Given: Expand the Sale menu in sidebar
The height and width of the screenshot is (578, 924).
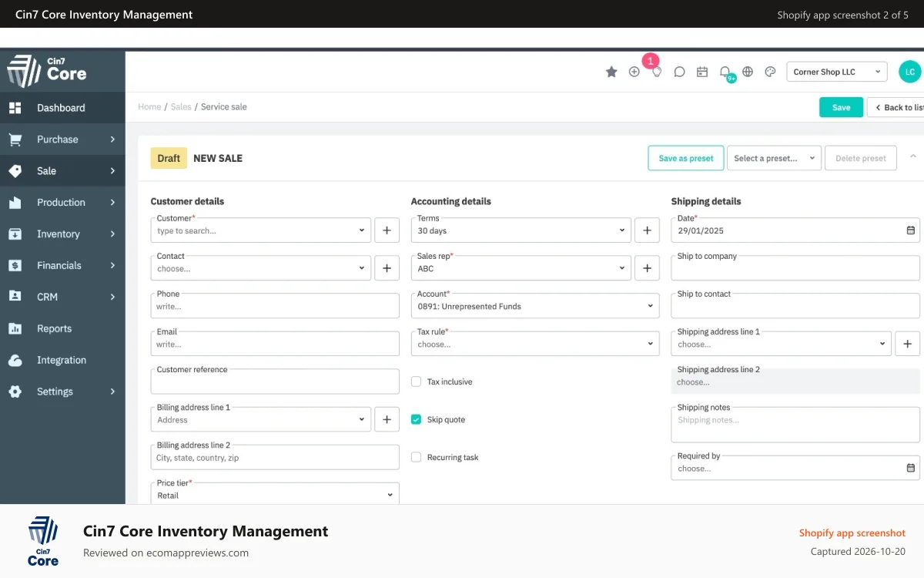Looking at the screenshot, I should pyautogui.click(x=62, y=171).
